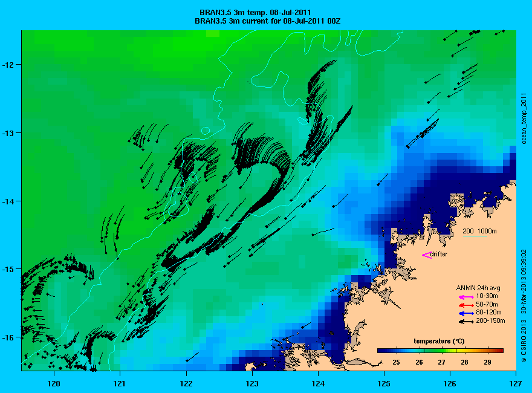The height and width of the screenshot is (393, 532).
Task: Click the magenta 10-30m arrow in legend
Action: click(466, 297)
